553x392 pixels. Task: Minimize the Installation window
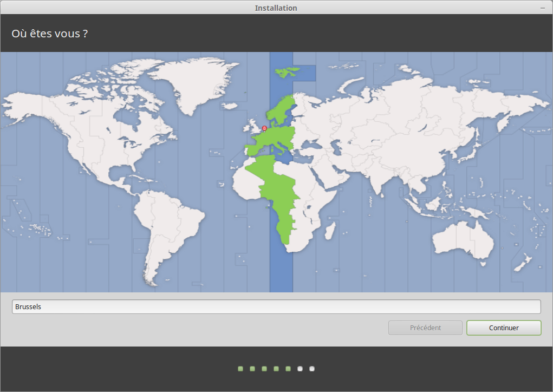pos(543,8)
